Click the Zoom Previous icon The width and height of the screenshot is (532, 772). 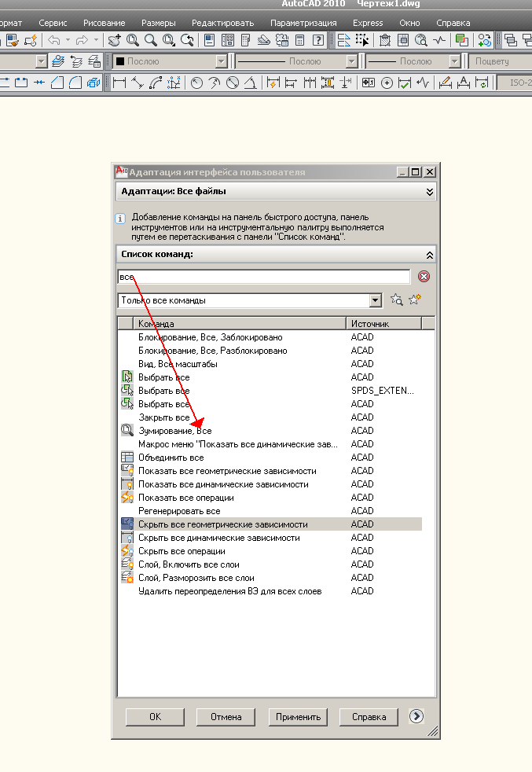click(187, 40)
